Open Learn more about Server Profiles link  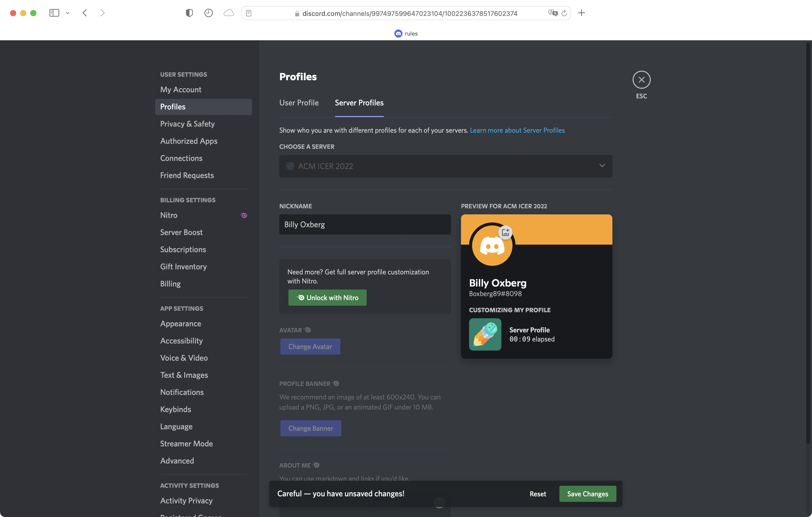[x=517, y=130]
